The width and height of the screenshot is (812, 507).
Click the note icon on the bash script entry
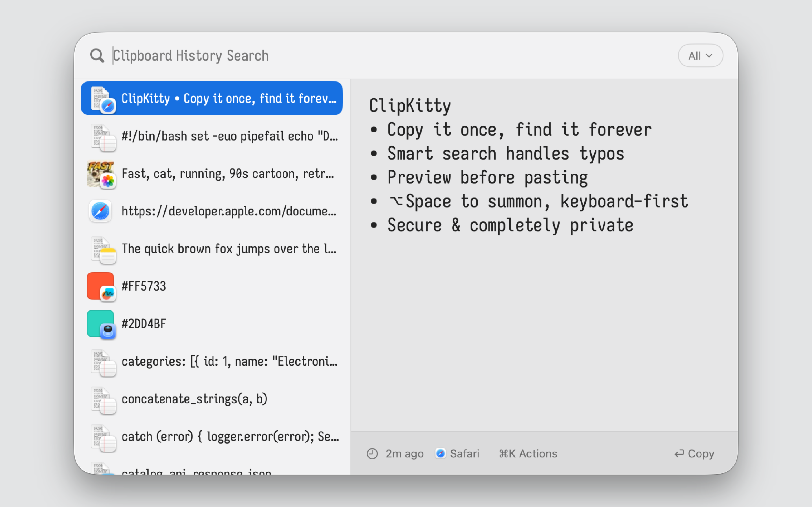[x=108, y=143]
